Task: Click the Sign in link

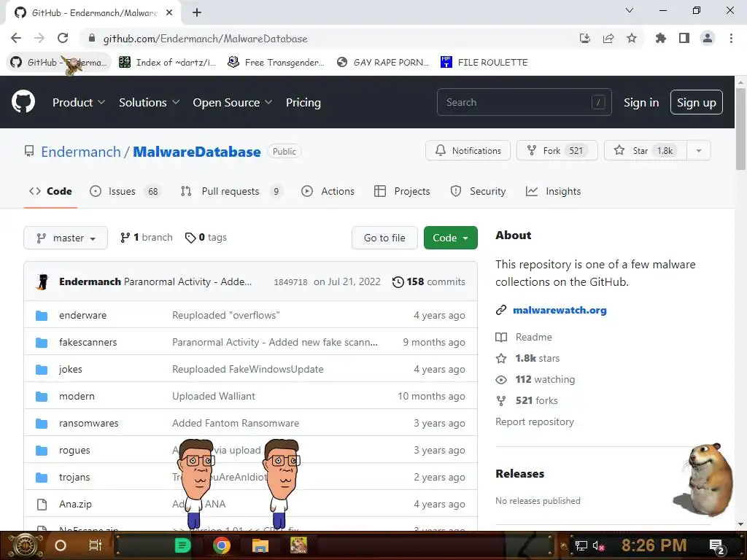Action: pyautogui.click(x=640, y=102)
